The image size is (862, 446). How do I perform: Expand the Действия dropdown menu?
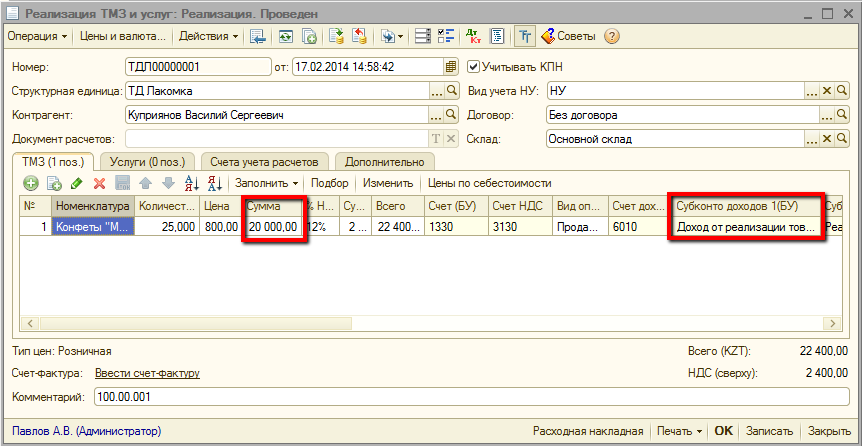208,36
